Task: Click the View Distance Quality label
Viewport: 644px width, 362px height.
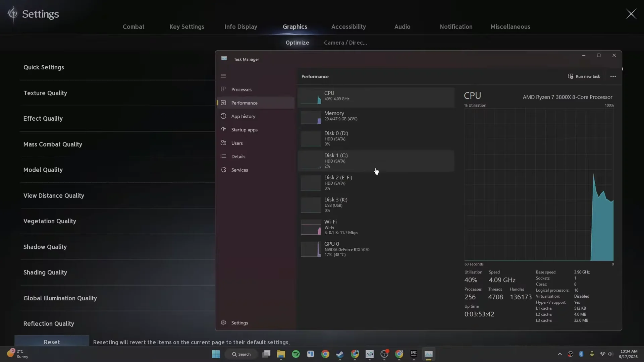Action: [x=54, y=196]
